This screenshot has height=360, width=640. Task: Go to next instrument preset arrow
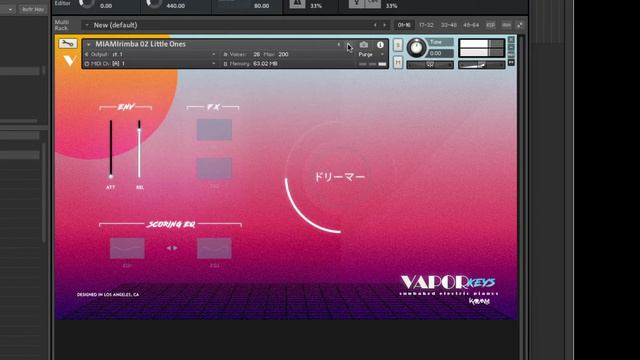tap(348, 44)
